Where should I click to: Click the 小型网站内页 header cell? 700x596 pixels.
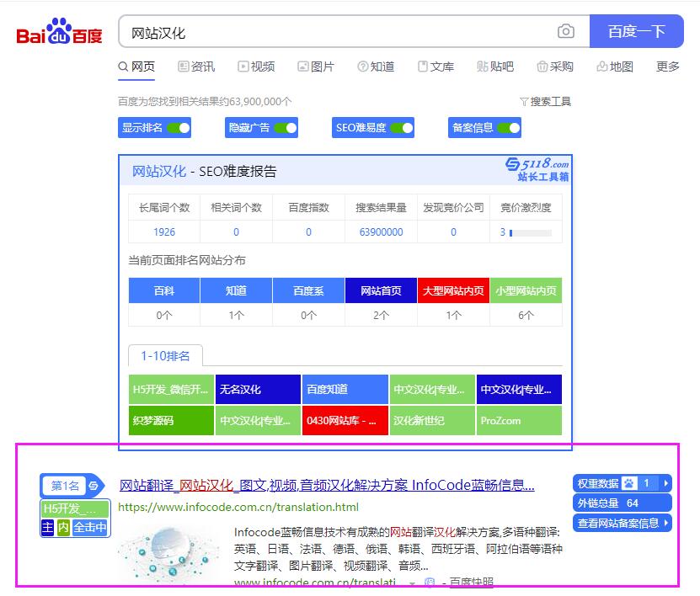click(x=526, y=291)
